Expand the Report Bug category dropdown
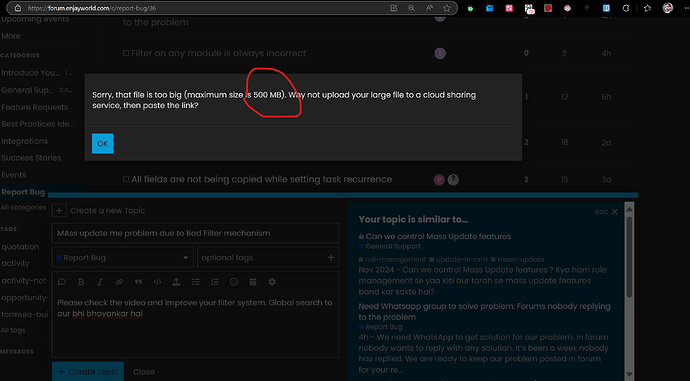690x381 pixels. (123, 258)
